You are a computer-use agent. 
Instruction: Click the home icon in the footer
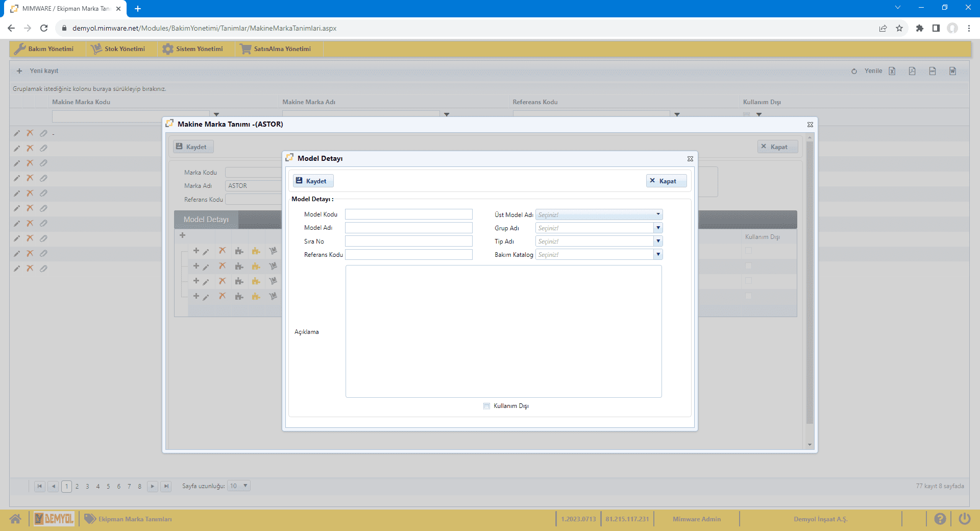coord(15,519)
